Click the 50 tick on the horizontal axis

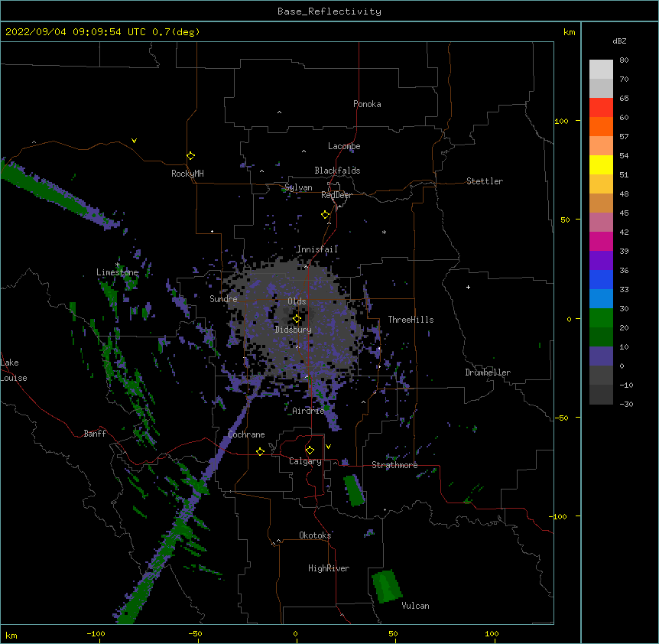(x=393, y=633)
